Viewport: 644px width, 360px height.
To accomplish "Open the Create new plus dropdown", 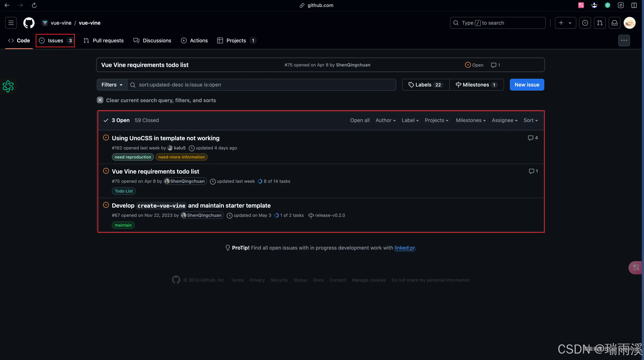I will point(565,23).
